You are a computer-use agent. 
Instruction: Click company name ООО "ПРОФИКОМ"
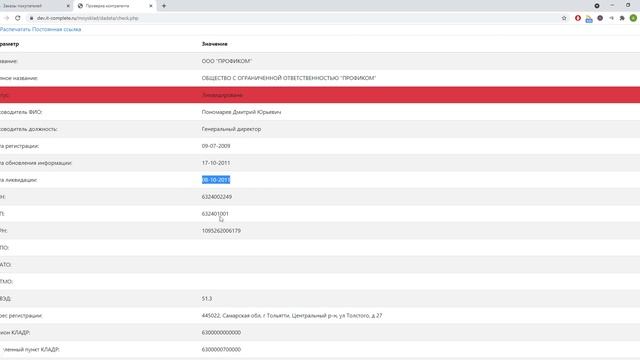click(227, 61)
